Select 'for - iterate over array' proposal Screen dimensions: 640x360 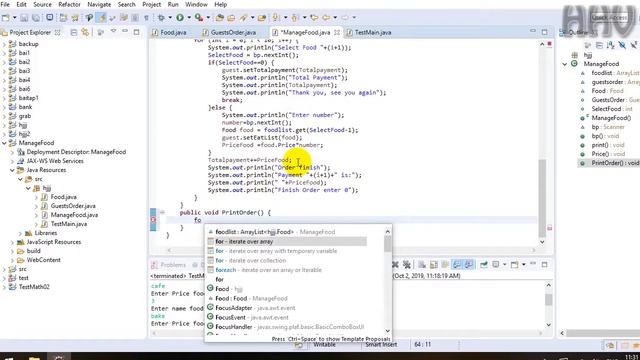[x=287, y=242]
